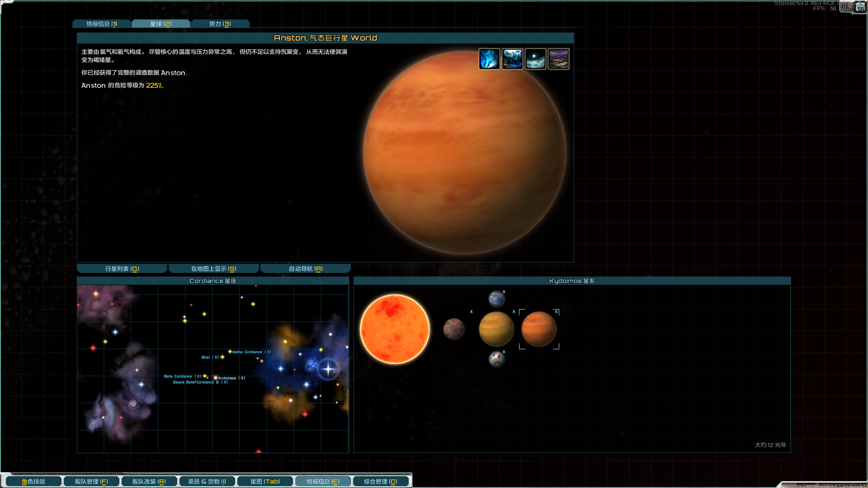
Task: Click the 在地图上显示 [S] button
Action: pos(213,269)
